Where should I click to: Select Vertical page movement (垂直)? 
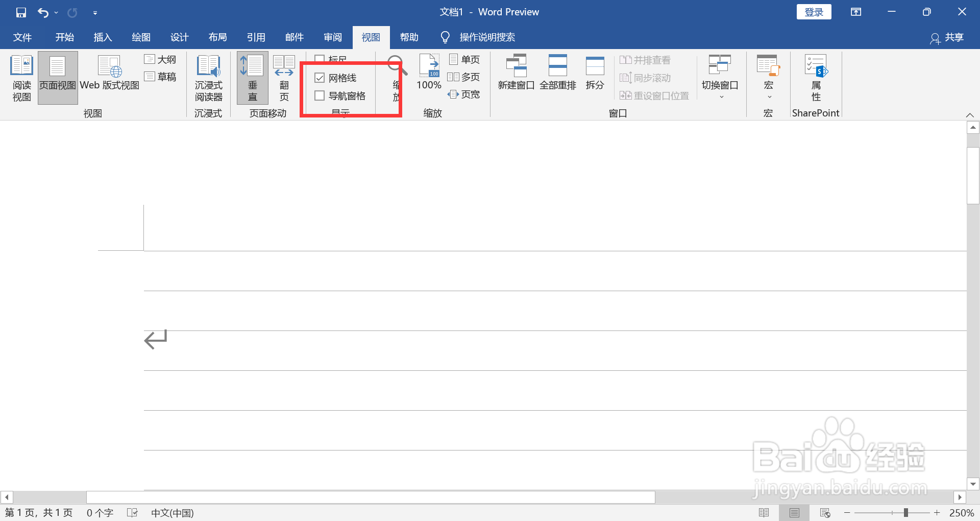252,78
